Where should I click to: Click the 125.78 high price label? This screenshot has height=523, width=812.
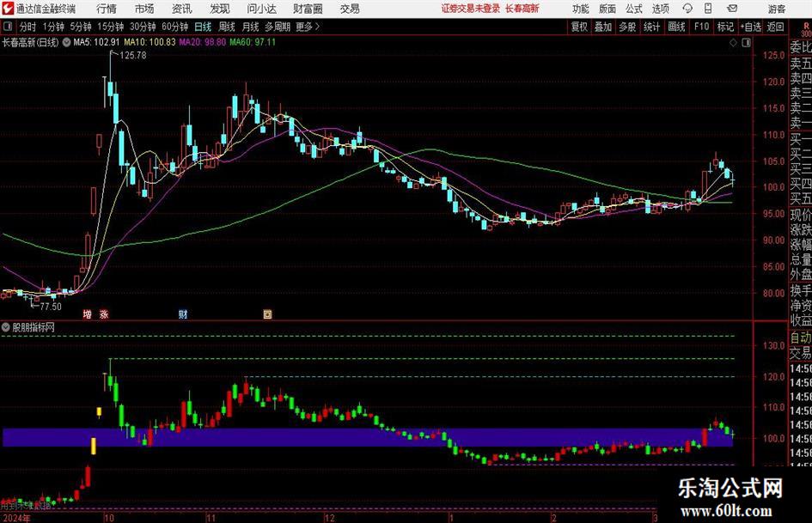[133, 55]
